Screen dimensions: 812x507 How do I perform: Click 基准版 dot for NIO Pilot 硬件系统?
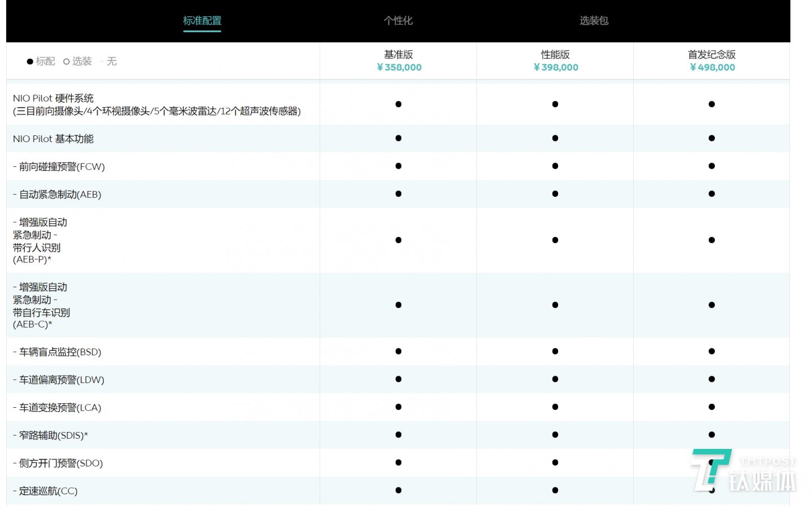tap(398, 104)
